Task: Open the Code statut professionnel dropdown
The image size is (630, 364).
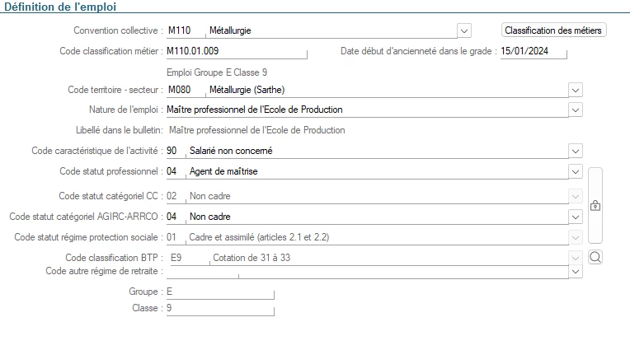Action: pos(576,171)
